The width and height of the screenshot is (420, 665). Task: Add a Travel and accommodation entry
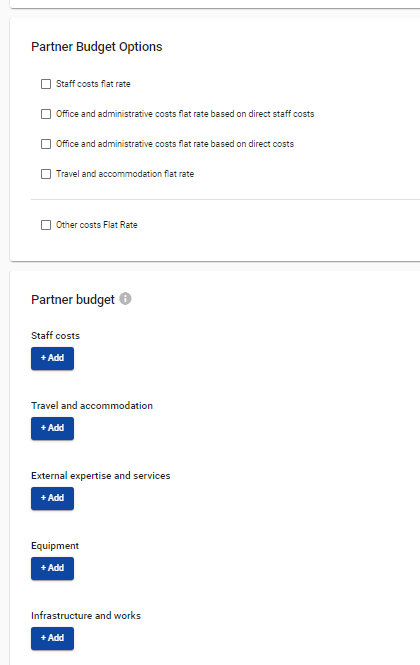(x=52, y=428)
